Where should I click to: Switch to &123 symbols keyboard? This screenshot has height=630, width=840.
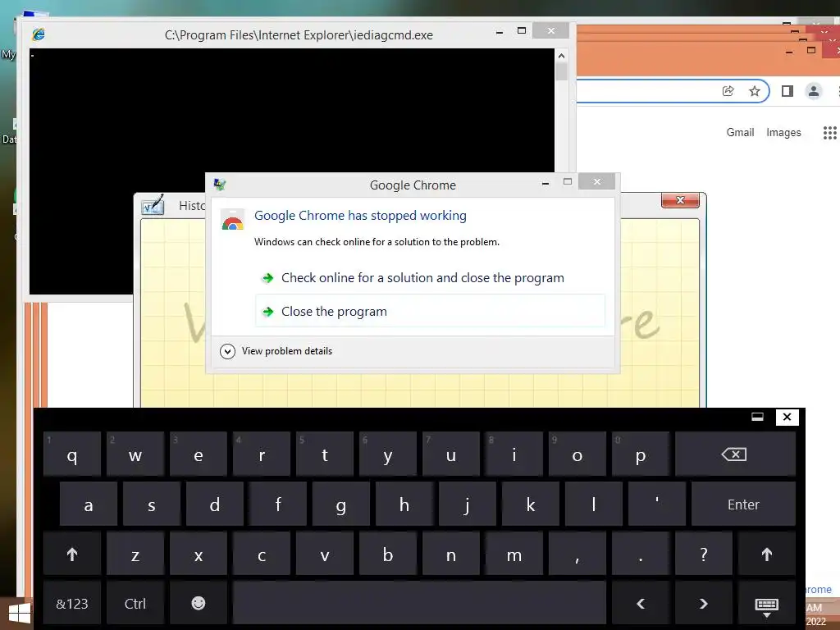(x=72, y=604)
